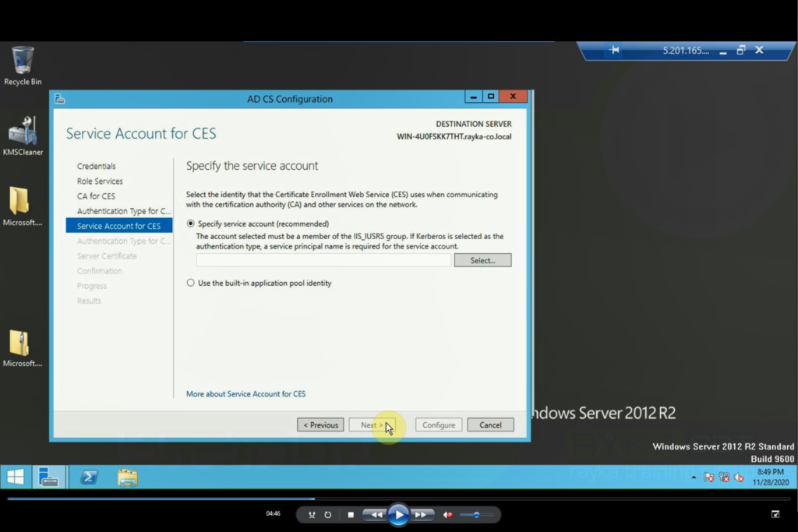
Task: Click the Select... account button
Action: 482,260
